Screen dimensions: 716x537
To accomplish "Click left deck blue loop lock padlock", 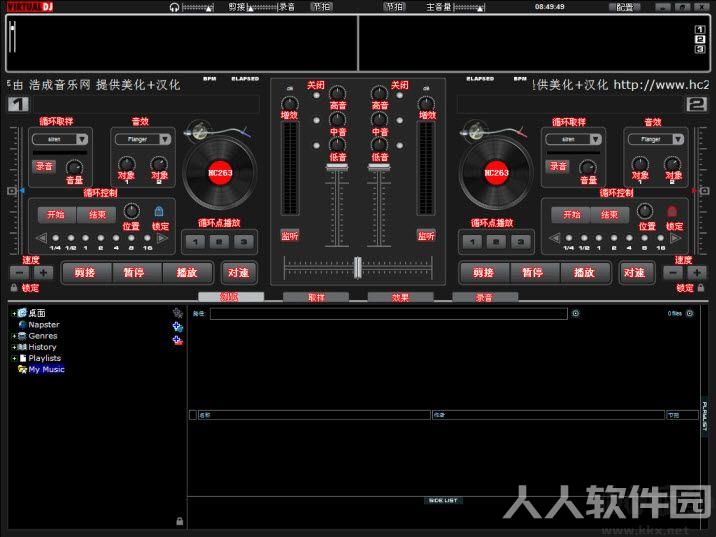I will tap(158, 211).
